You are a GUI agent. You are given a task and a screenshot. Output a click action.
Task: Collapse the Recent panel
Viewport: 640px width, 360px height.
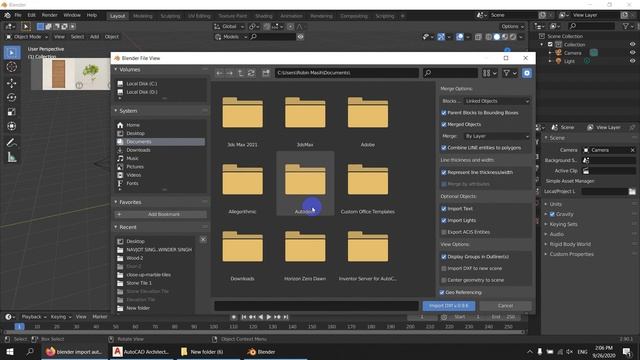click(116, 227)
